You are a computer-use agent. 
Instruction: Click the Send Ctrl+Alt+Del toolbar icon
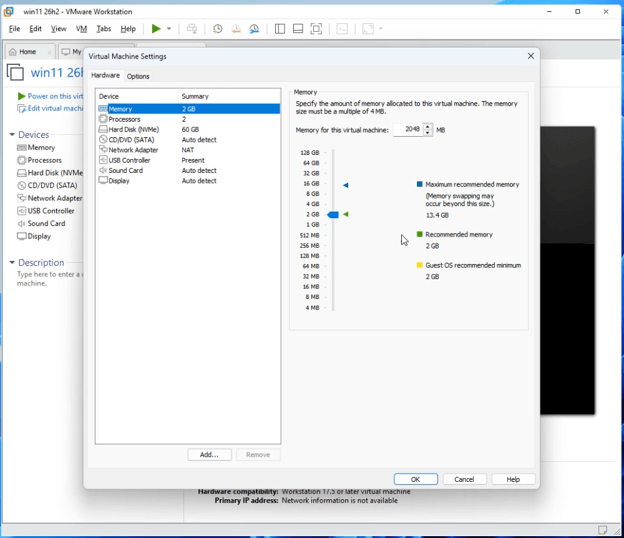pos(192,29)
